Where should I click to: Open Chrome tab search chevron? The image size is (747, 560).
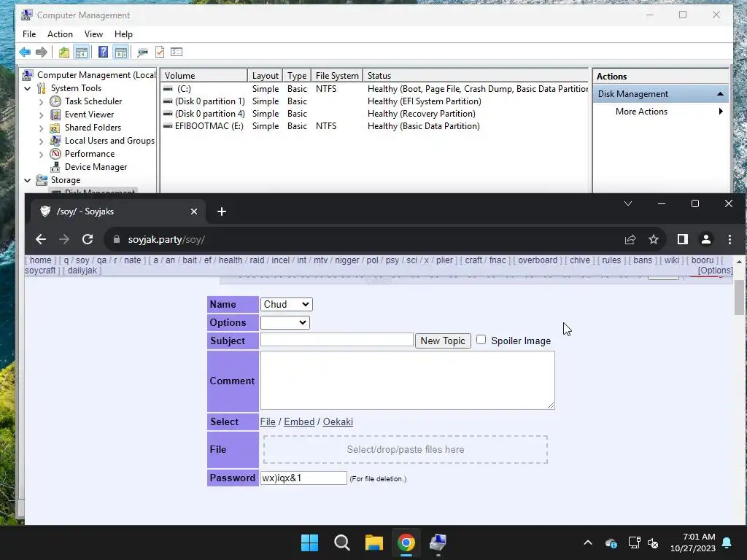[x=628, y=203]
